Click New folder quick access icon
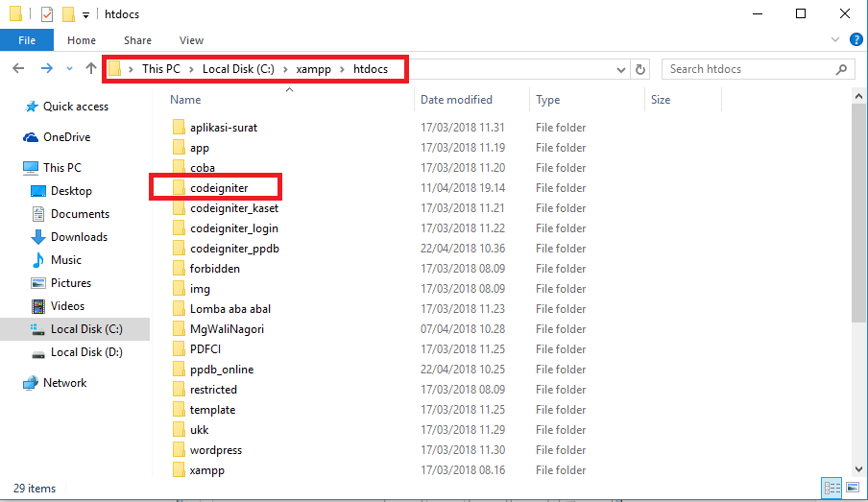Screen dimensions: 868x502 [x=68, y=13]
